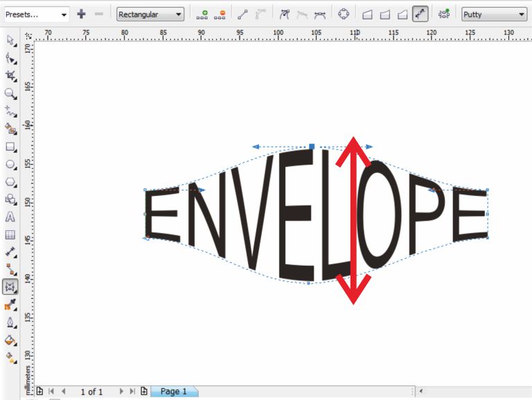Select the Eyedropper tool

[x=10, y=304]
